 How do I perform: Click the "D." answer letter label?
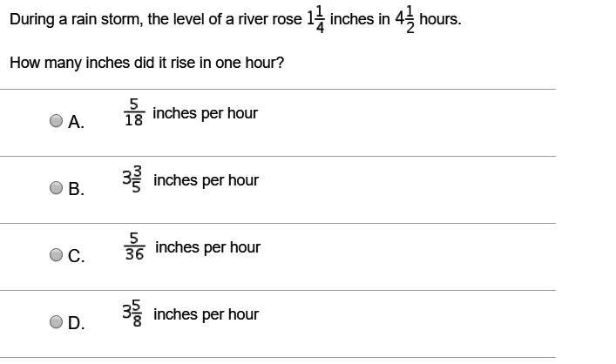[77, 324]
